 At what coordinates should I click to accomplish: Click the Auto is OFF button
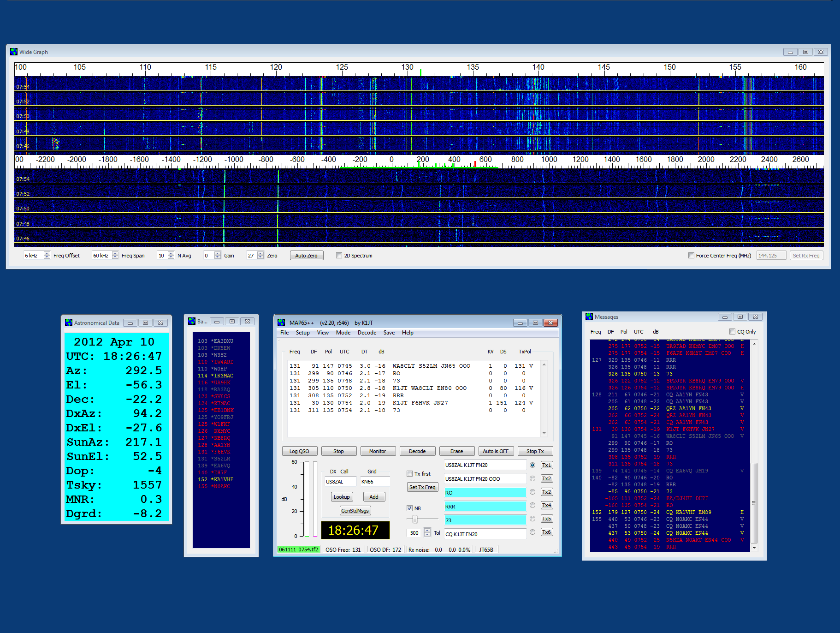[496, 451]
